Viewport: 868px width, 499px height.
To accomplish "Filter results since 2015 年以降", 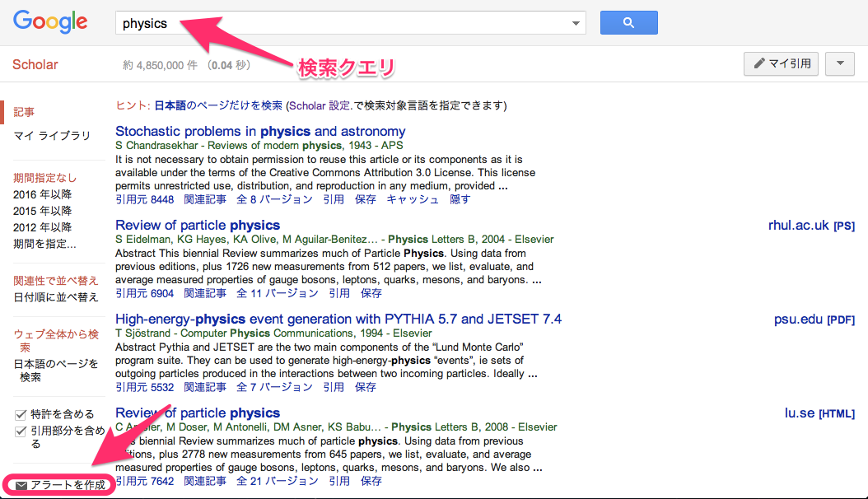I will click(x=43, y=211).
